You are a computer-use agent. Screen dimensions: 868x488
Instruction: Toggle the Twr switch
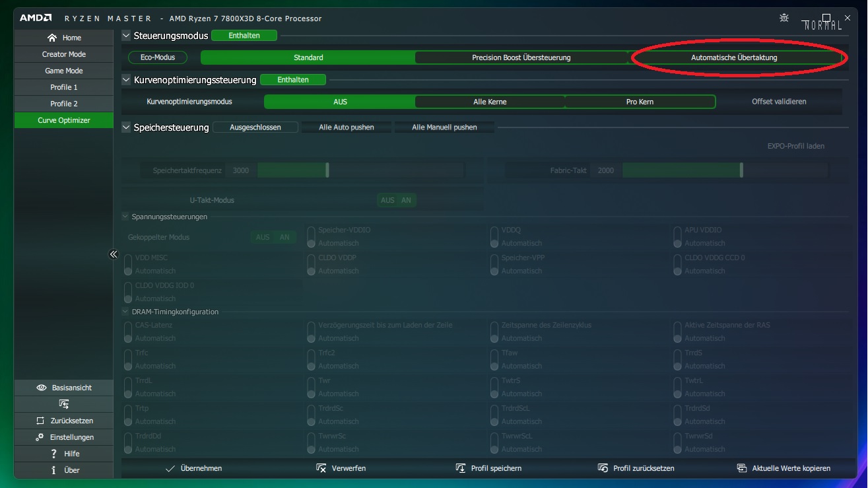[312, 387]
